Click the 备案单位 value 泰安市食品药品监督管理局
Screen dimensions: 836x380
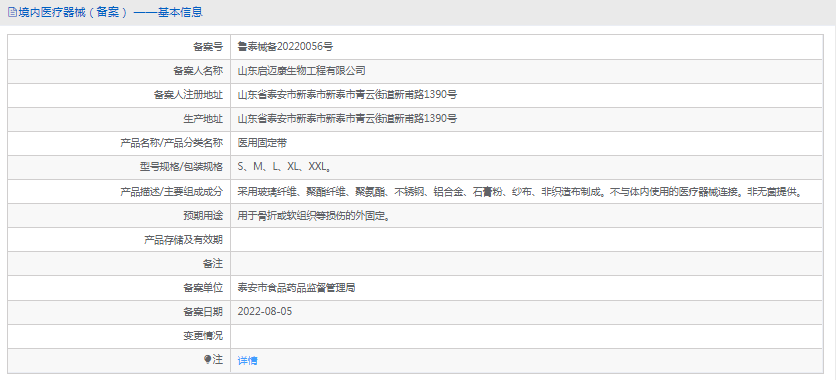296,288
